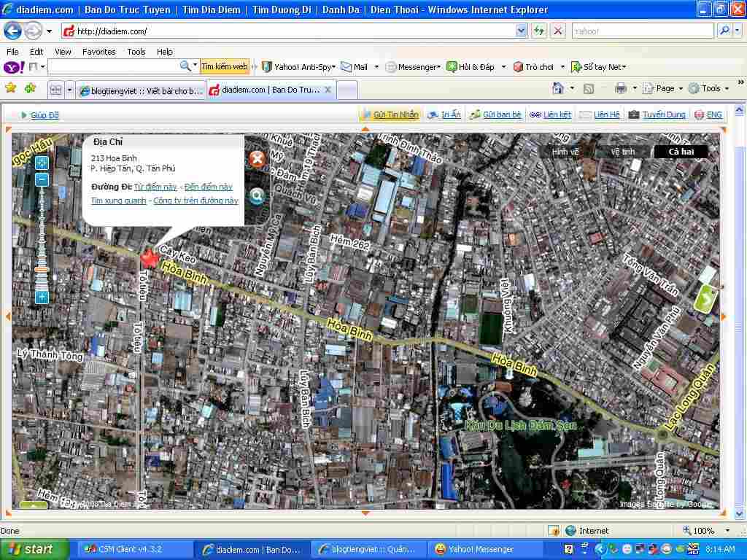The height and width of the screenshot is (560, 747).
Task: Open the File menu
Action: pyautogui.click(x=13, y=52)
